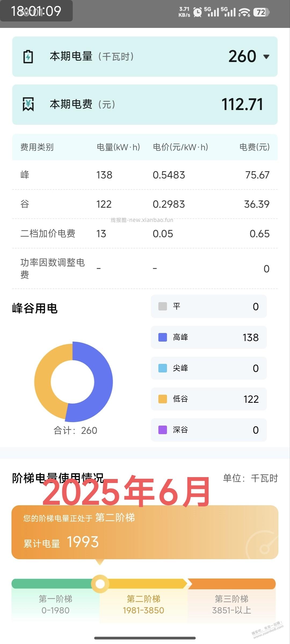Tap the orange donut chart segment
The image size is (290, 644).
(x=43, y=382)
